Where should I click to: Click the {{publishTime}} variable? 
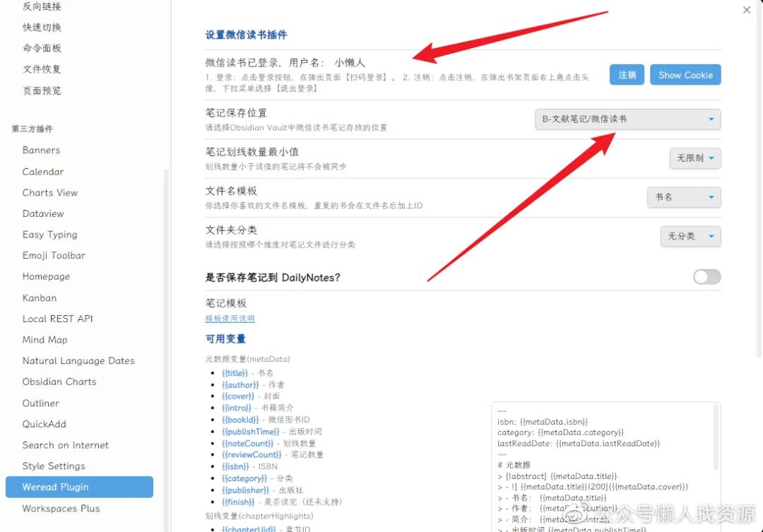coord(251,431)
